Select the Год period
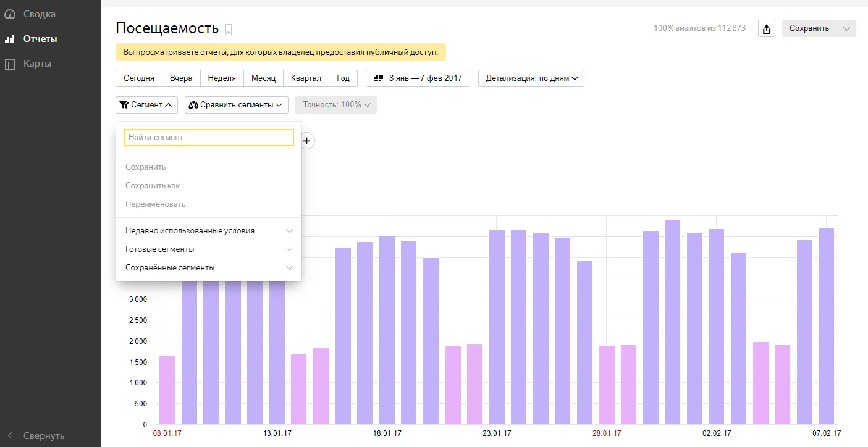The width and height of the screenshot is (868, 447). [x=343, y=78]
